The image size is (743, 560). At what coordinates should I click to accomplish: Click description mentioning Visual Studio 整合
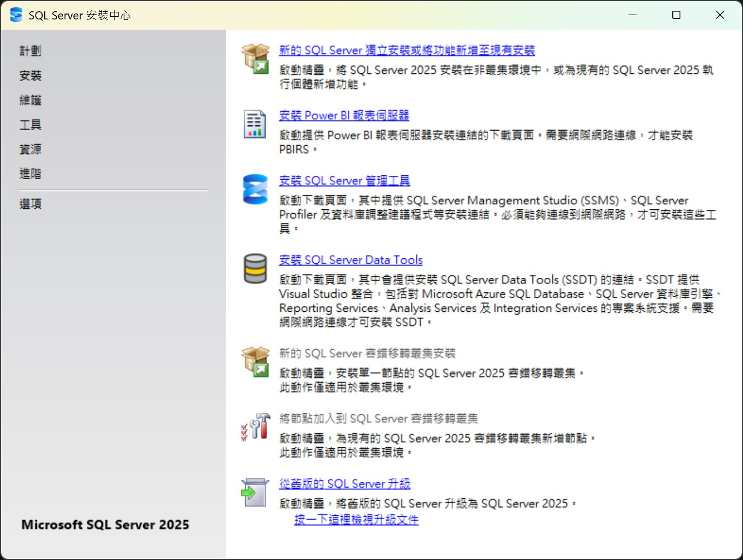[x=501, y=301]
